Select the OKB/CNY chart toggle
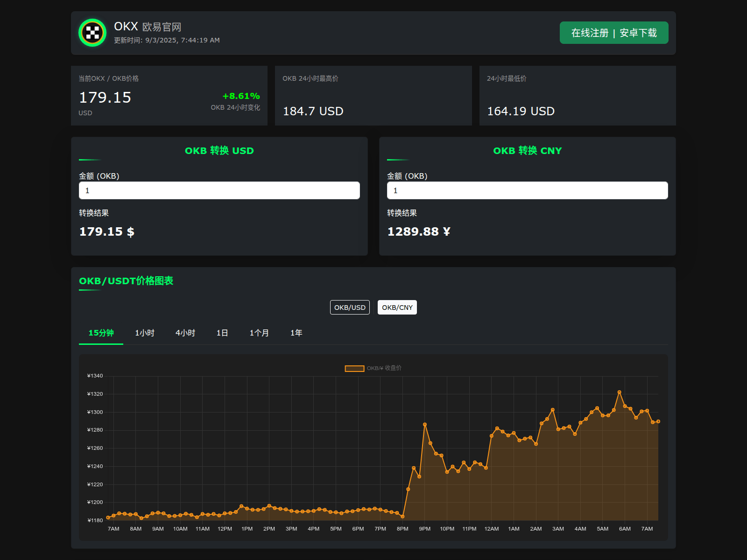This screenshot has width=747, height=560. click(397, 308)
